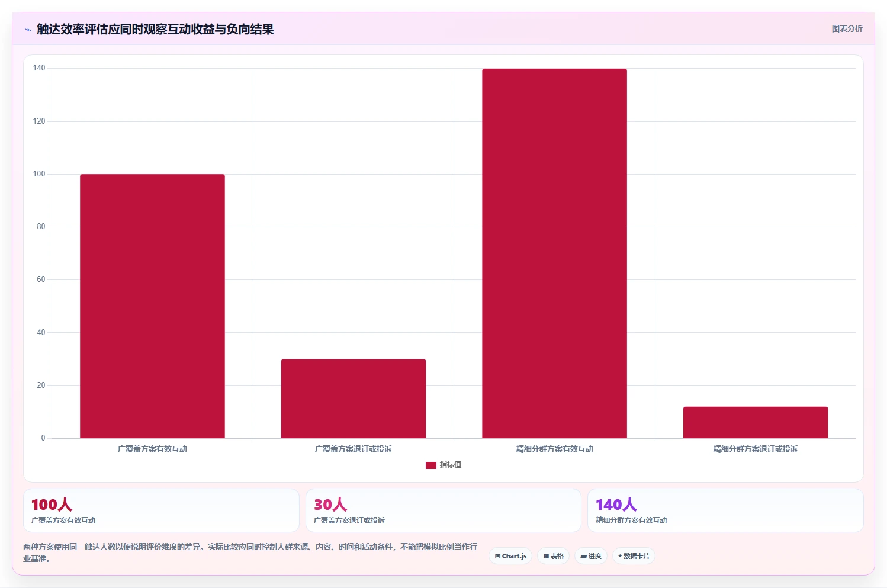Click the 数据卡片 tag
The image size is (887, 588).
tap(634, 556)
